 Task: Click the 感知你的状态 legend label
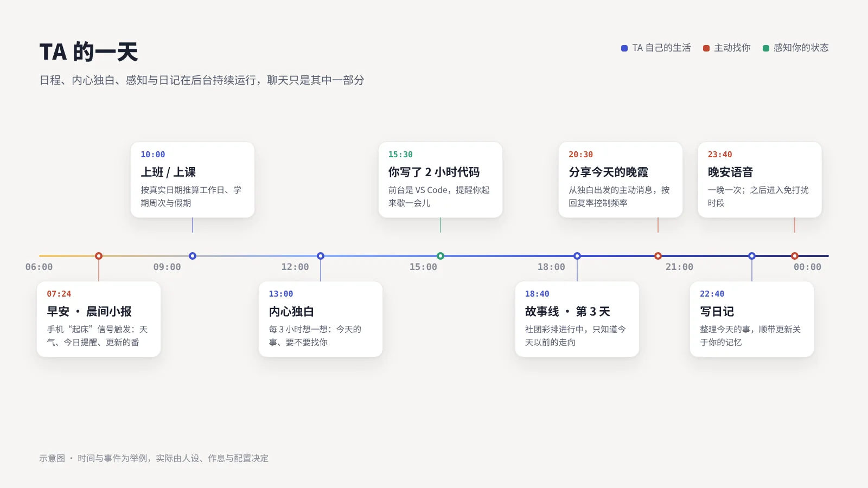point(801,48)
